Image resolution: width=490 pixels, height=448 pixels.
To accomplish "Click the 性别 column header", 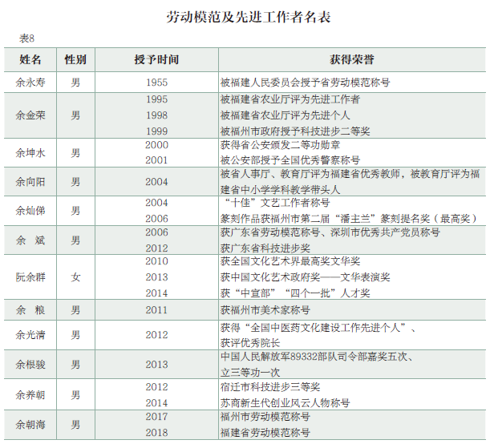I will point(75,60).
